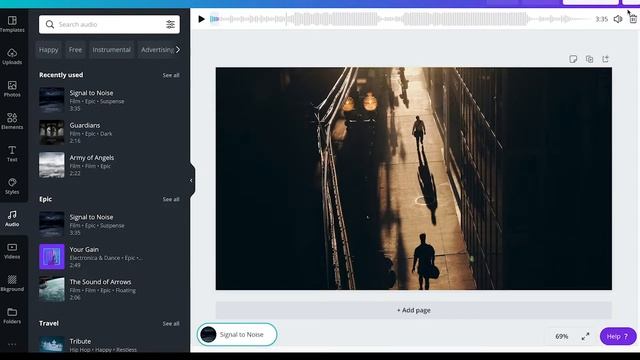This screenshot has width=640, height=360.
Task: Select The Sound of Arrows title
Action: pyautogui.click(x=100, y=282)
